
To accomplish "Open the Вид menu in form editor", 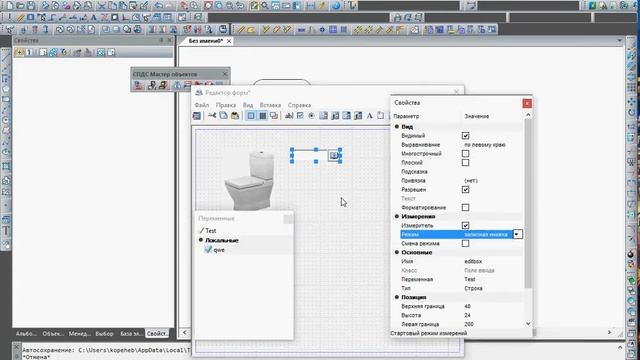I will click(248, 105).
